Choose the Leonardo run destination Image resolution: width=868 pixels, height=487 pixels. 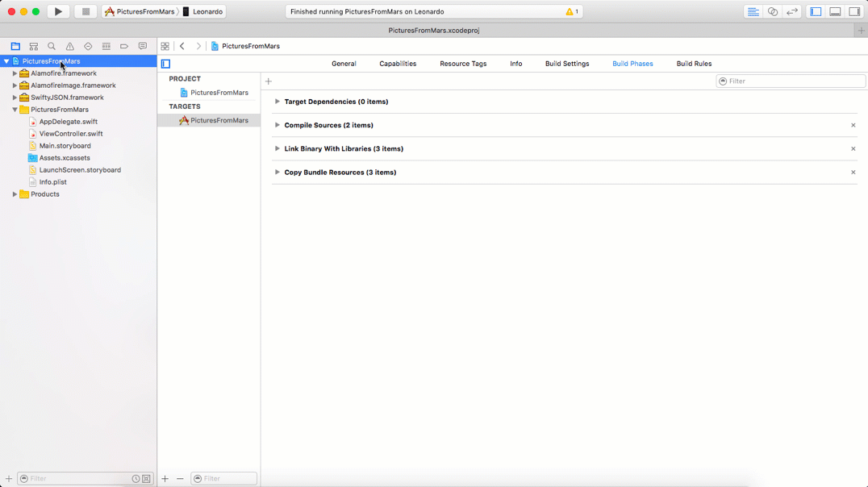(x=202, y=11)
